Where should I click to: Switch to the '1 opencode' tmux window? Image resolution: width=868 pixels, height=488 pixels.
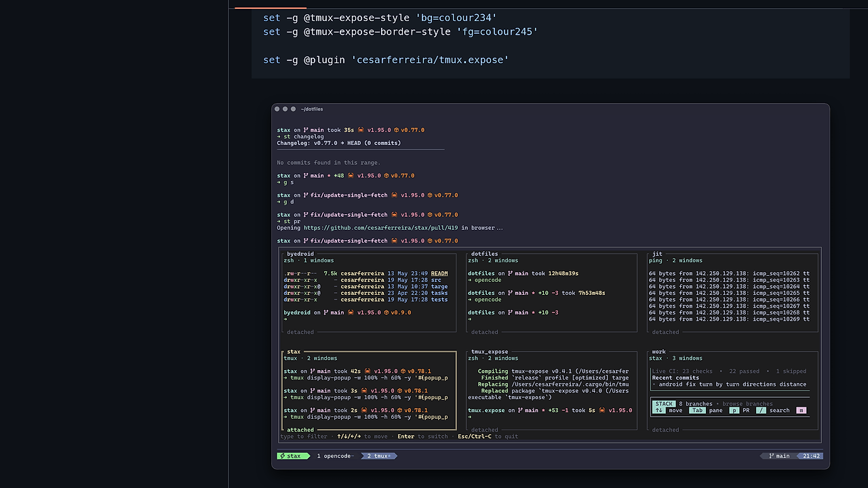[335, 456]
